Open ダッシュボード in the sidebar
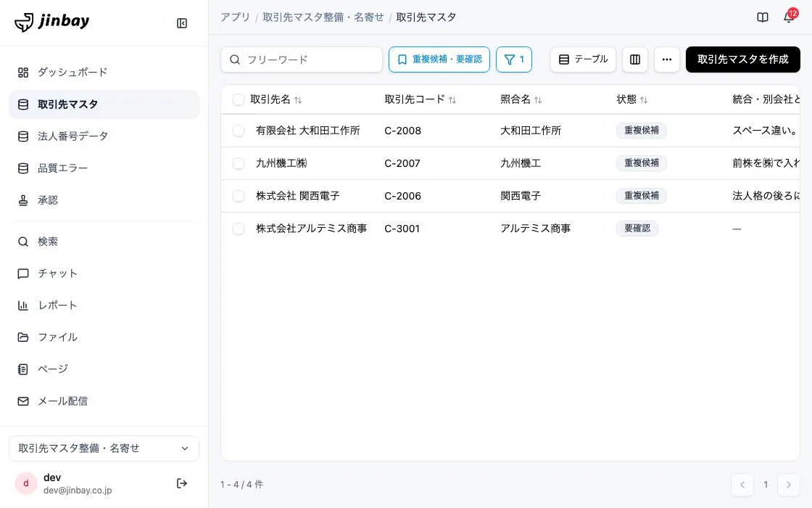This screenshot has height=508, width=812. [104, 72]
